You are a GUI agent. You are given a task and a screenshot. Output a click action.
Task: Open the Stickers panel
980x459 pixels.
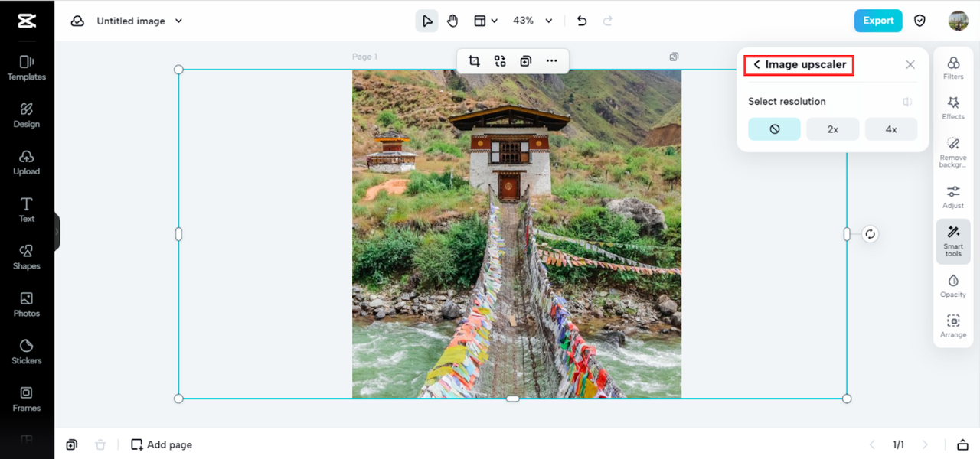[x=27, y=352]
